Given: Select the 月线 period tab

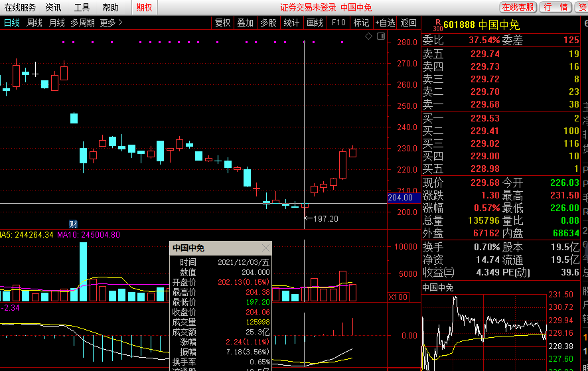Looking at the screenshot, I should (x=56, y=23).
